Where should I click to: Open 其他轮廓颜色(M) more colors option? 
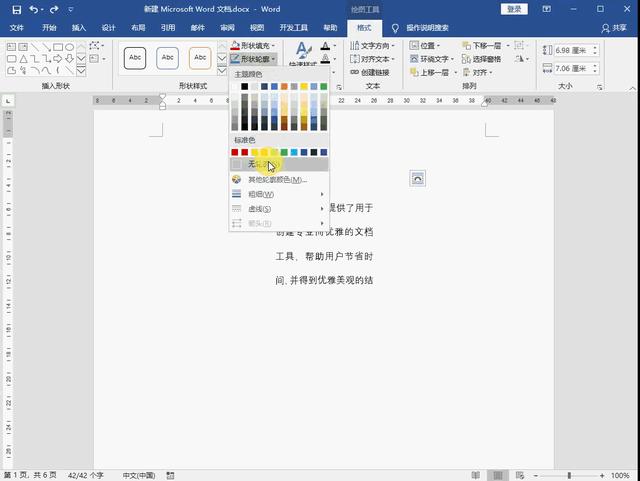pyautogui.click(x=279, y=179)
